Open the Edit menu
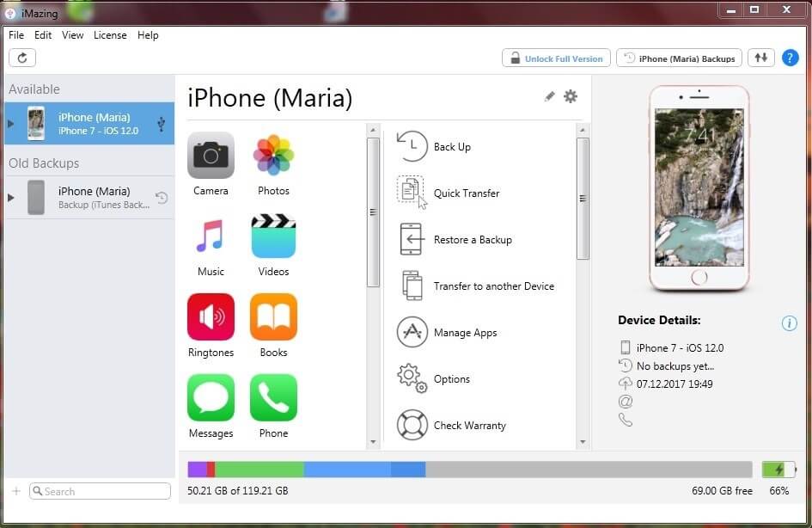This screenshot has height=528, width=812. click(x=43, y=34)
